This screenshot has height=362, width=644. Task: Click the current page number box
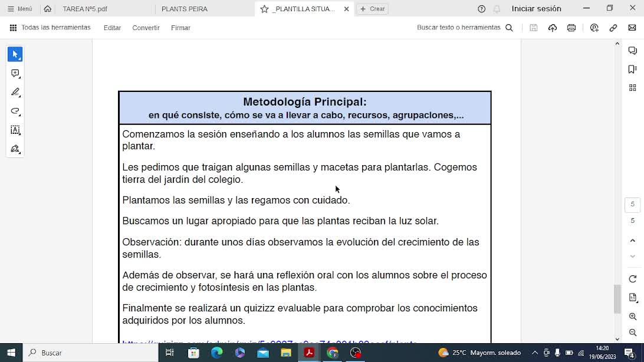632,205
